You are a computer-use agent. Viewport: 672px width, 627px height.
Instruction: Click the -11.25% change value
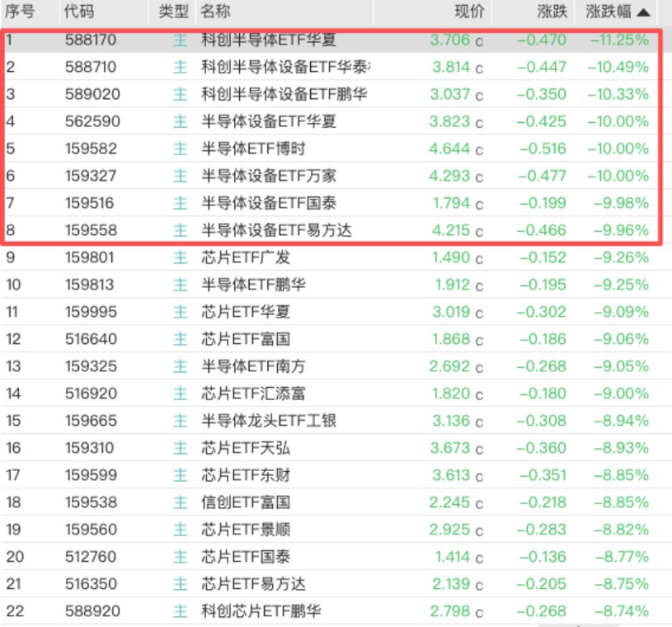point(619,40)
